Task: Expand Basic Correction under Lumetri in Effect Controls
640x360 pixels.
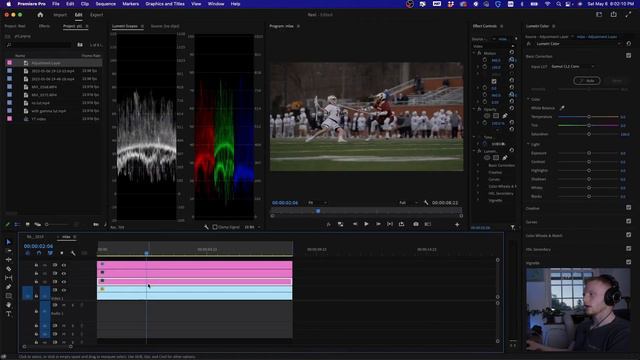Action: [478, 165]
